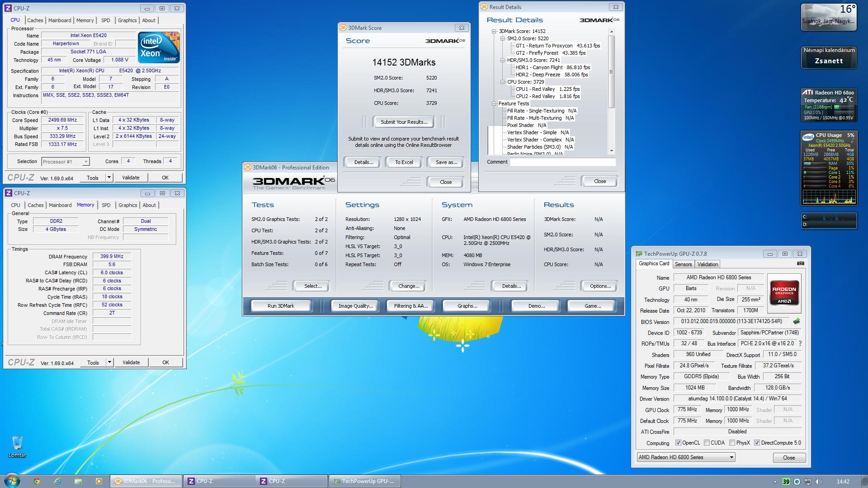Click Change... under Settings
The height and width of the screenshot is (488, 868).
tap(408, 286)
